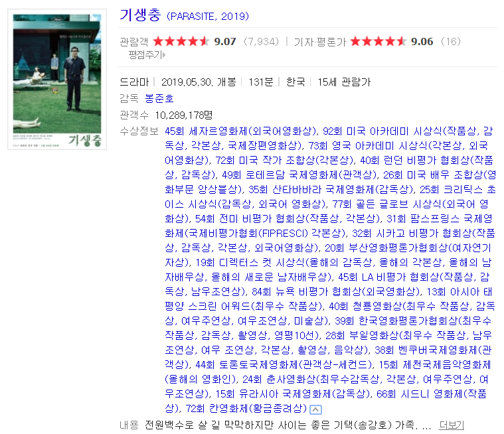Click the Parasite movie poster thumbnail
Screen dimensions: 504x434
(57, 80)
